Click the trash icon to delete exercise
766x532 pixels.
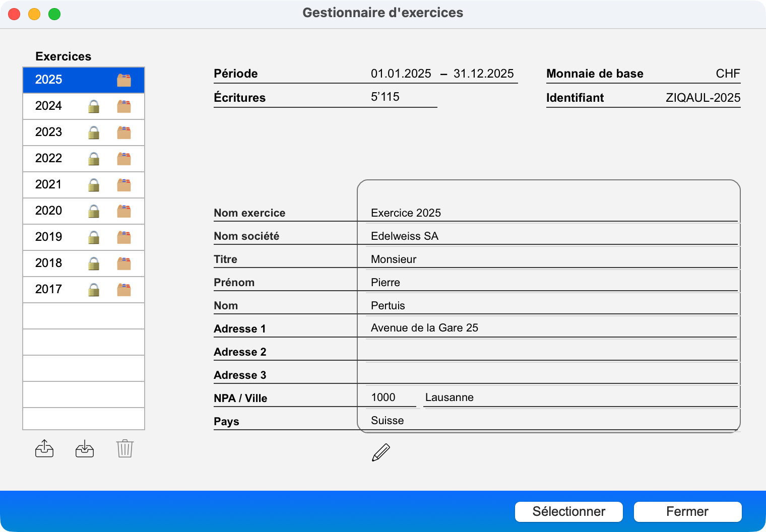click(124, 448)
